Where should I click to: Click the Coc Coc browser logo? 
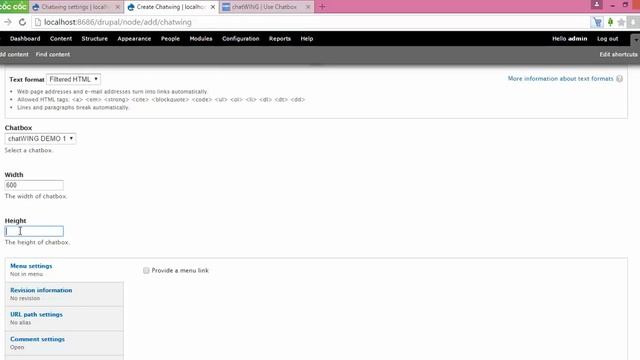click(x=13, y=7)
